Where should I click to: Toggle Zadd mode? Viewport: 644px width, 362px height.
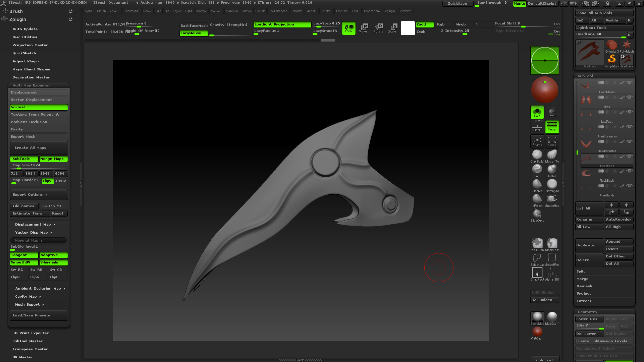pyautogui.click(x=425, y=24)
